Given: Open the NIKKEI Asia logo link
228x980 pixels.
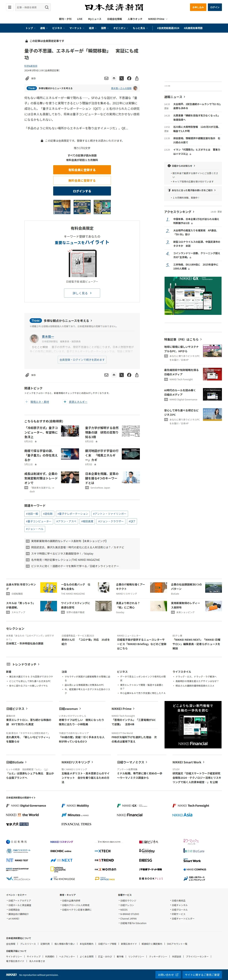Looking at the screenshot, I should (182, 814).
